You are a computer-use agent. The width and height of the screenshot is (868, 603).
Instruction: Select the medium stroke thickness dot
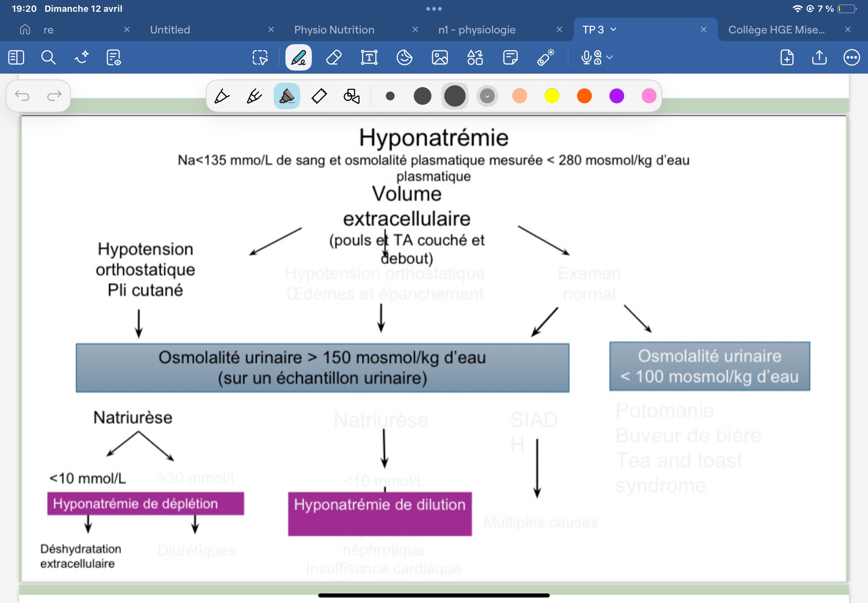[423, 96]
